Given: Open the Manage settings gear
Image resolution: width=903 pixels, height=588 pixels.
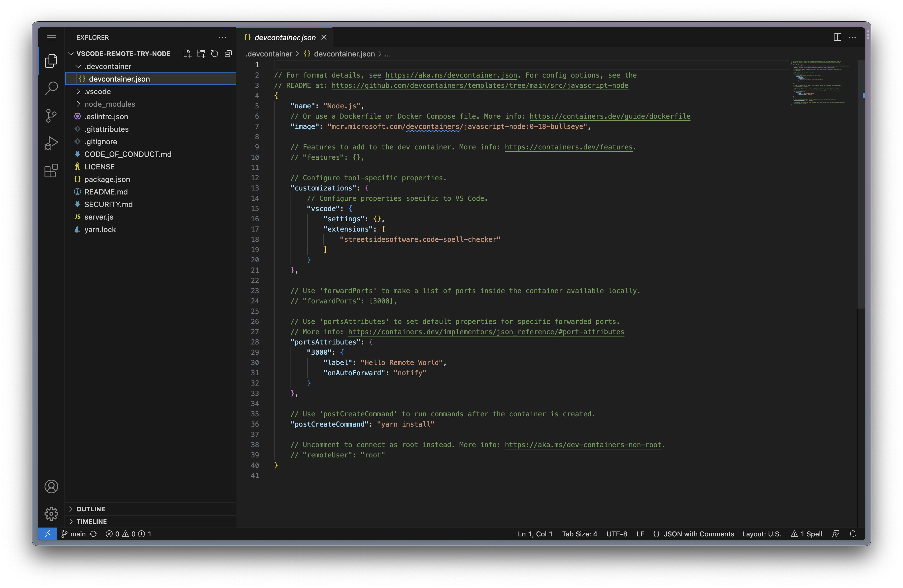Looking at the screenshot, I should coord(51,514).
